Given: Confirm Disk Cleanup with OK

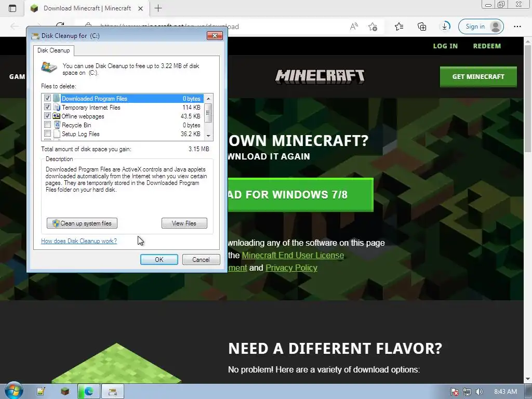Looking at the screenshot, I should point(159,260).
